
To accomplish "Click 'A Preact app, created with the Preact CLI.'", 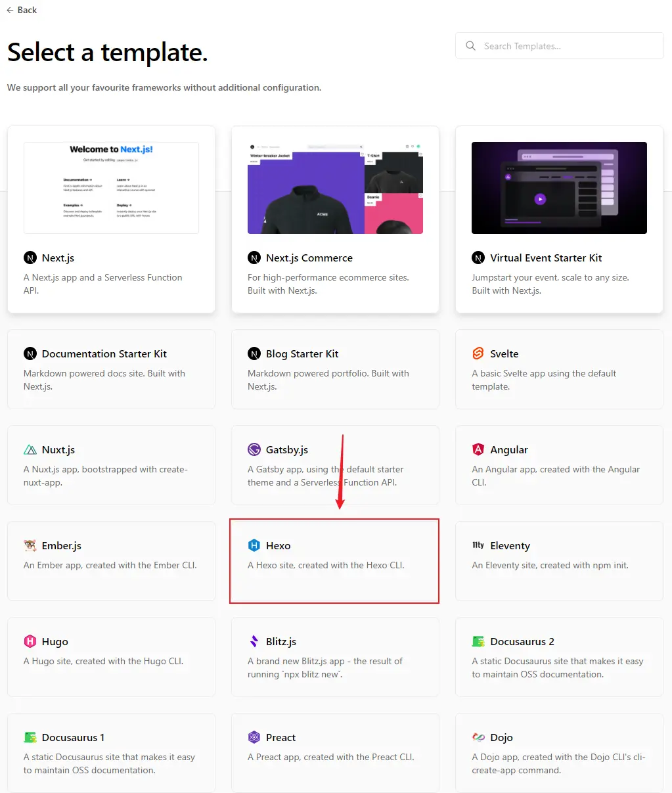I will (x=331, y=757).
